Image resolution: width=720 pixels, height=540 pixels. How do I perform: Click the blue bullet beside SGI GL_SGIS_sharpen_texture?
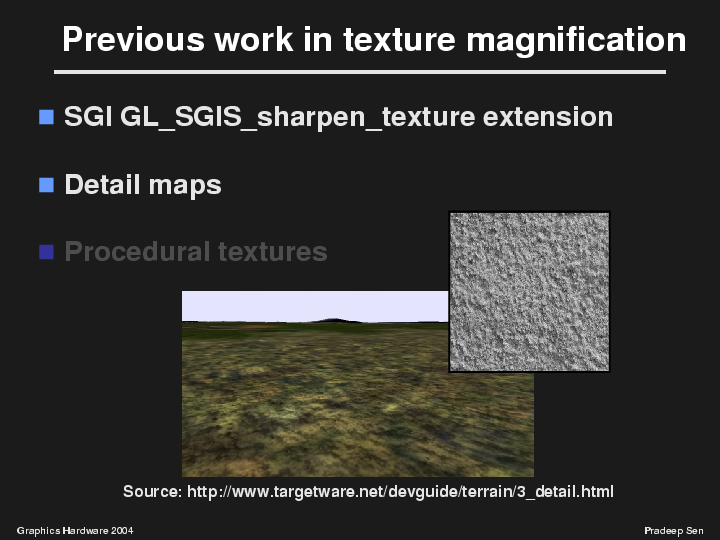click(x=45, y=118)
